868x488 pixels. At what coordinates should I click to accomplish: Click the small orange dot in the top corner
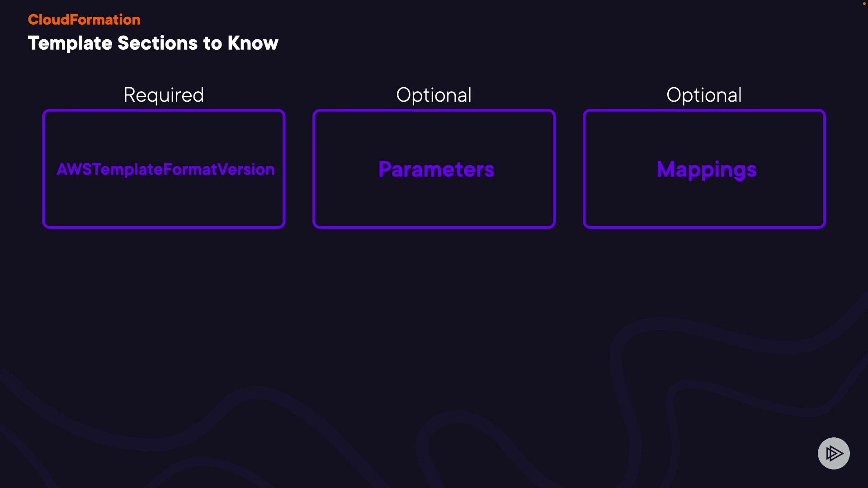coord(864,4)
